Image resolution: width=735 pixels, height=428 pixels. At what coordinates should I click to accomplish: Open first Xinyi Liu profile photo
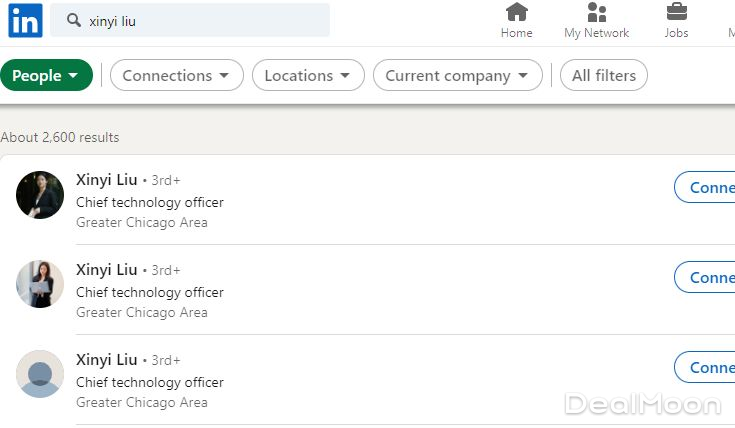coord(40,195)
